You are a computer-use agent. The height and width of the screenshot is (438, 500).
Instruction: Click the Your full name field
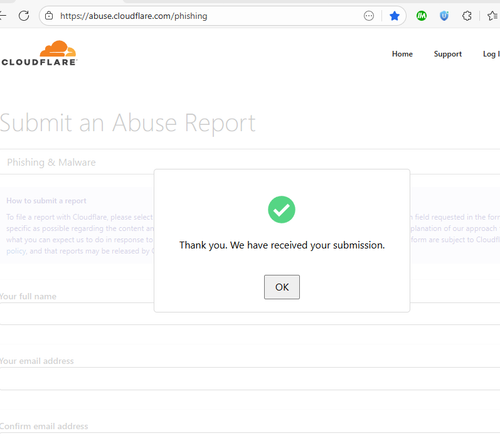[250, 314]
